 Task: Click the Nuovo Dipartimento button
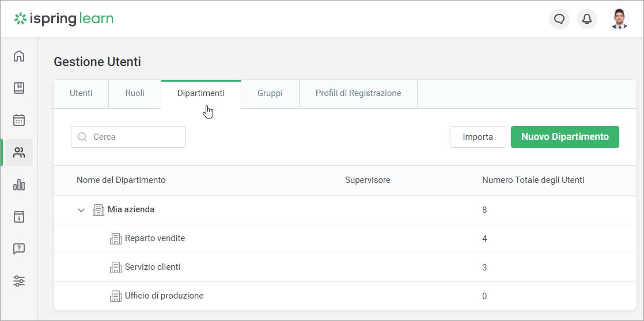pos(565,137)
